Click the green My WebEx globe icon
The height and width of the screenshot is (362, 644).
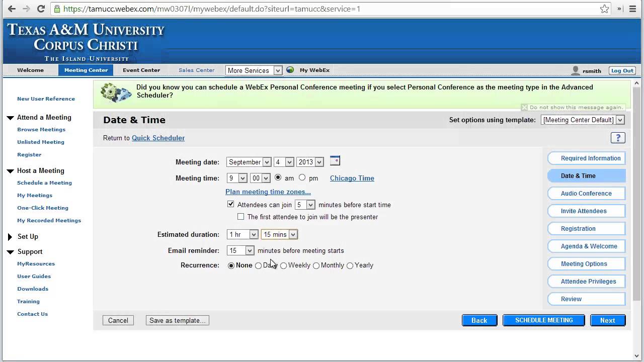click(x=290, y=70)
